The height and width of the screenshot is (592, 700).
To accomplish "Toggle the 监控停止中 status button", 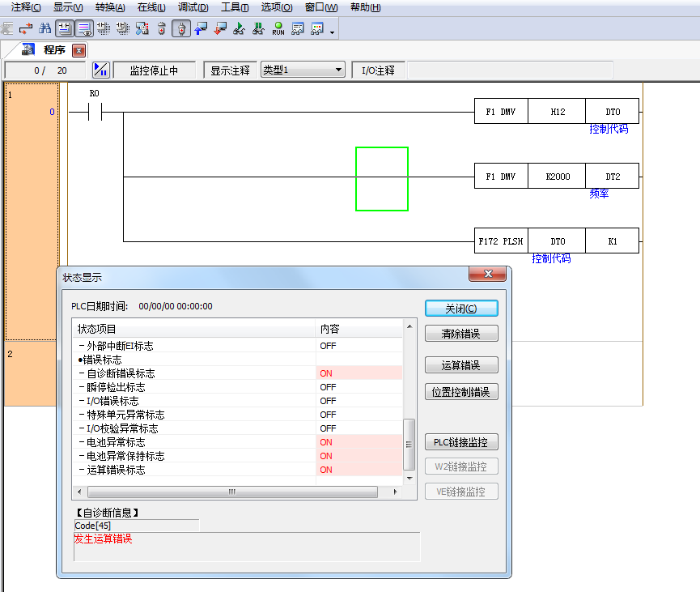I will tap(154, 70).
